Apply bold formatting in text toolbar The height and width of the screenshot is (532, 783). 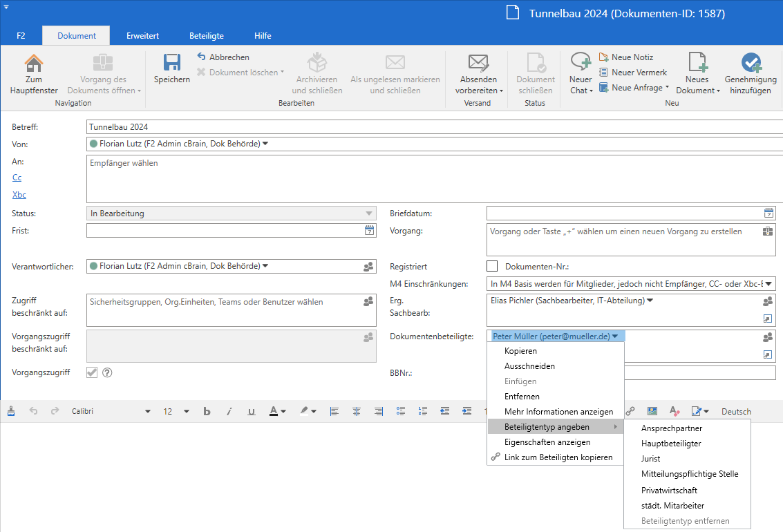(x=207, y=412)
